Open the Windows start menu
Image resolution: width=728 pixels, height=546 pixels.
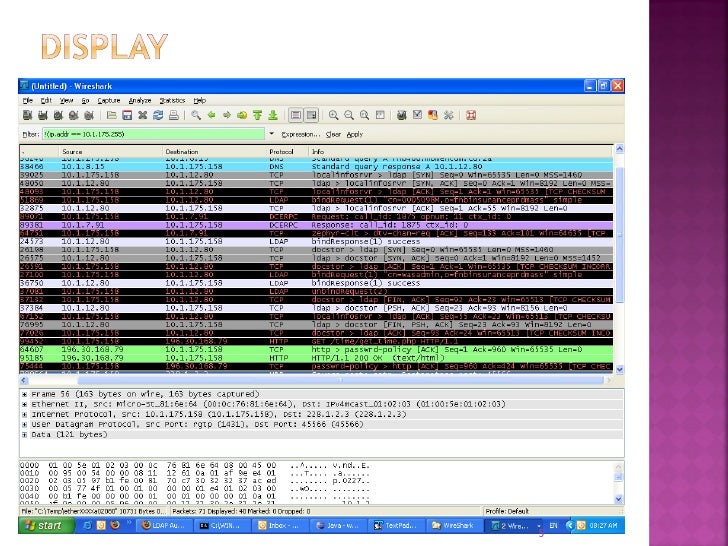click(46, 526)
